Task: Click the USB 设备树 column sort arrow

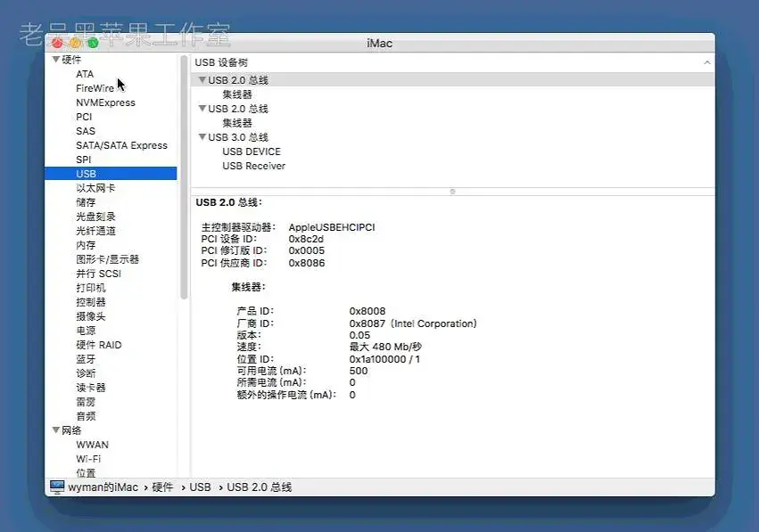Action: pyautogui.click(x=706, y=62)
